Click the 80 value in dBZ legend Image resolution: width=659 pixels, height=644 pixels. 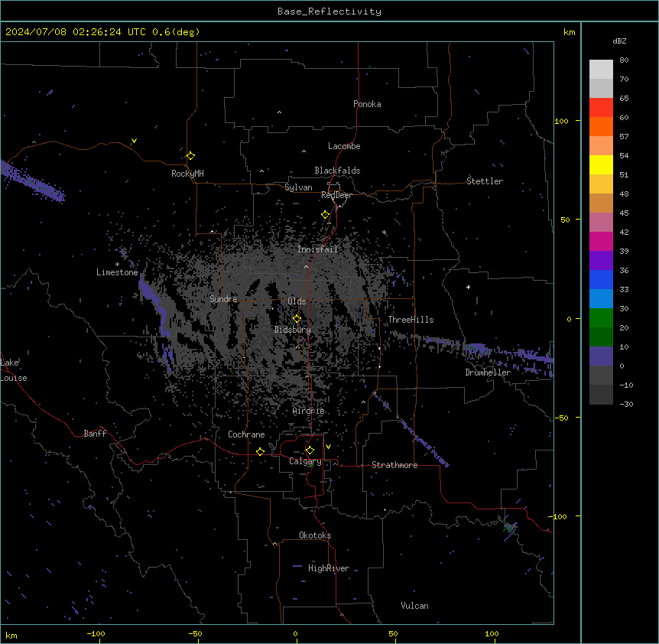(x=624, y=60)
